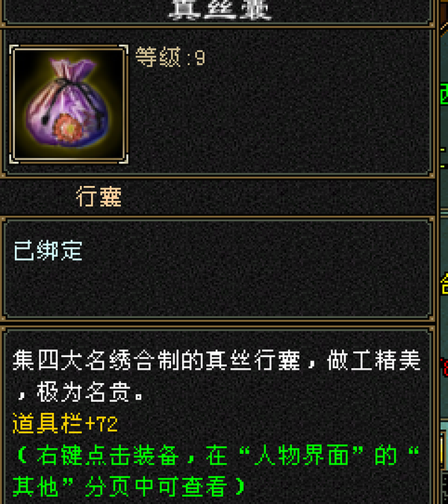448x504 pixels.
Task: Click the green “人物界面” quoted text
Action: 302,455
